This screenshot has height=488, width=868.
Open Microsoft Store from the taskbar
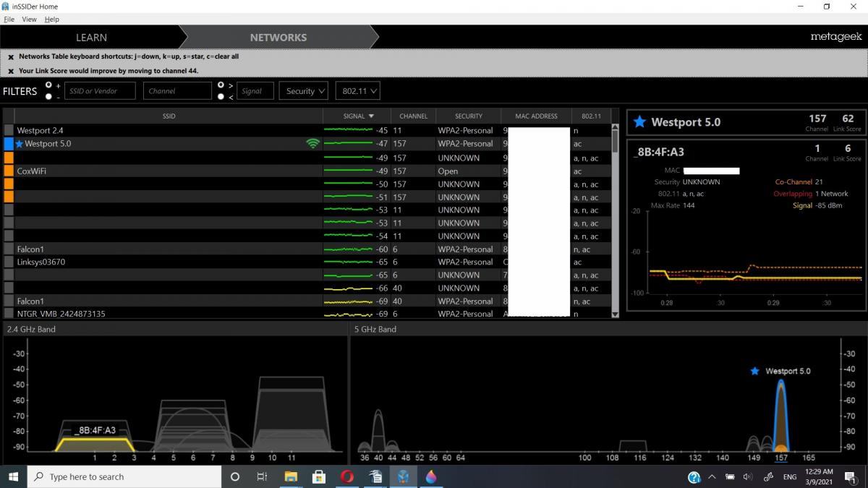coord(318,476)
